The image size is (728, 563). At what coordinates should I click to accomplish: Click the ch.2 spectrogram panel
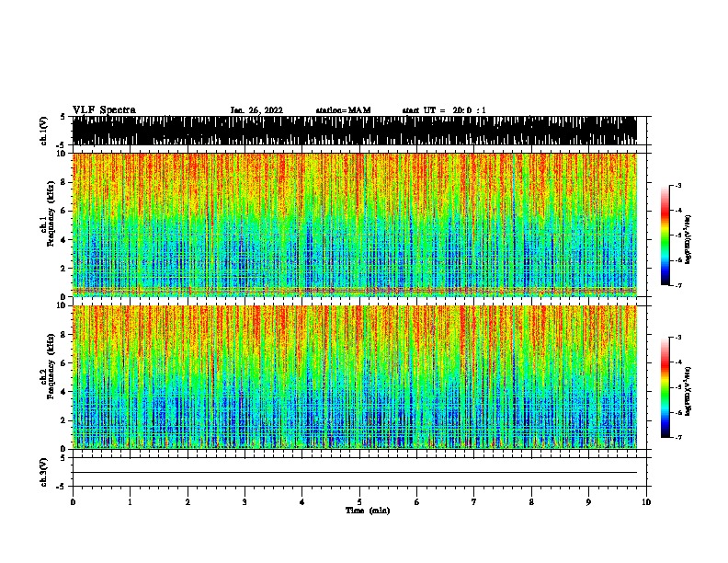[x=355, y=377]
